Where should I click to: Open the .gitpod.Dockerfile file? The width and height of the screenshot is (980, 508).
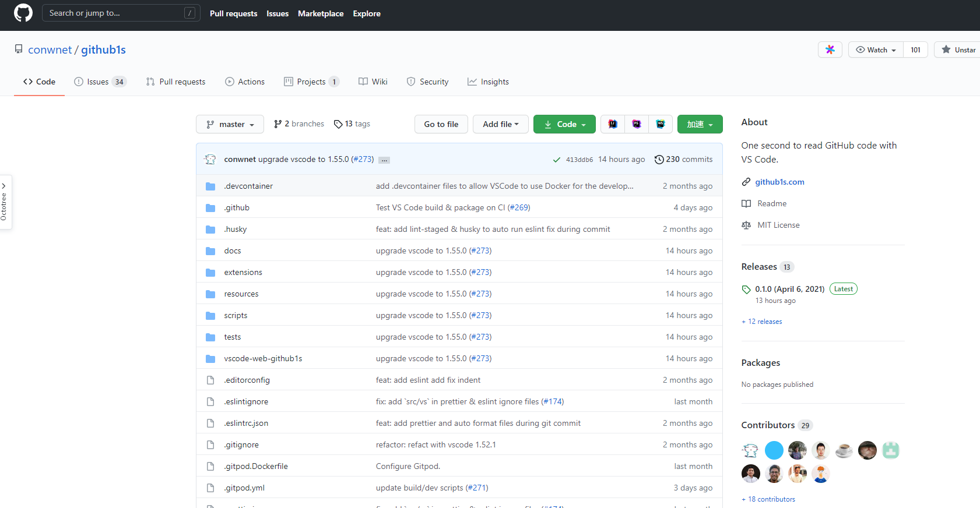[x=256, y=467]
